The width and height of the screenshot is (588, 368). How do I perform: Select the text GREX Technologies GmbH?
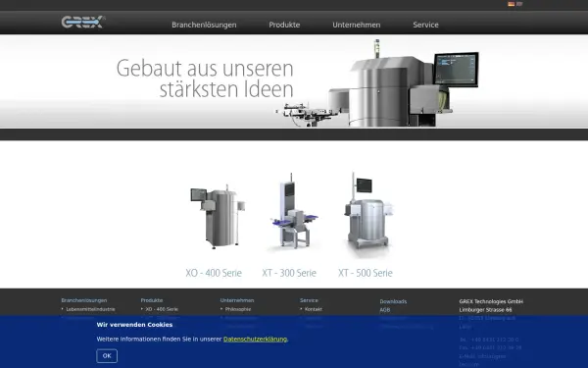491,301
